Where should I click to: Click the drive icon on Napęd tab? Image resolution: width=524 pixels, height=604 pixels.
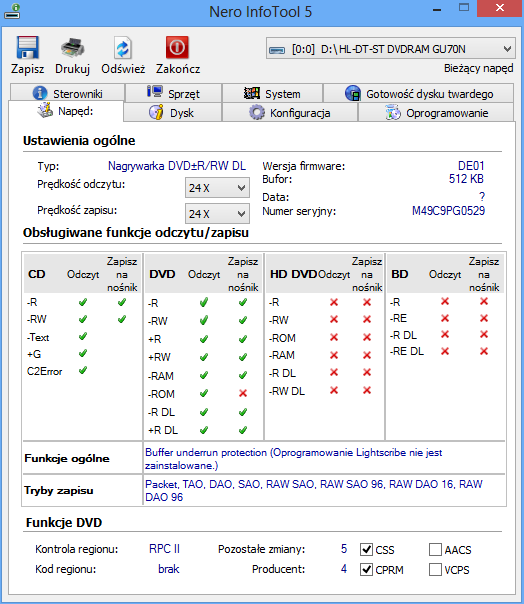(x=45, y=110)
